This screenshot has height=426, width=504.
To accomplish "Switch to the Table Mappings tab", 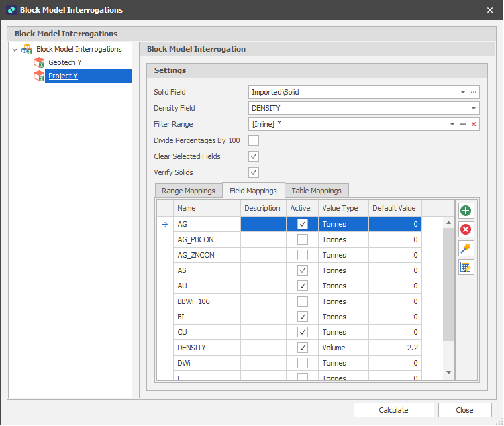I will (317, 191).
